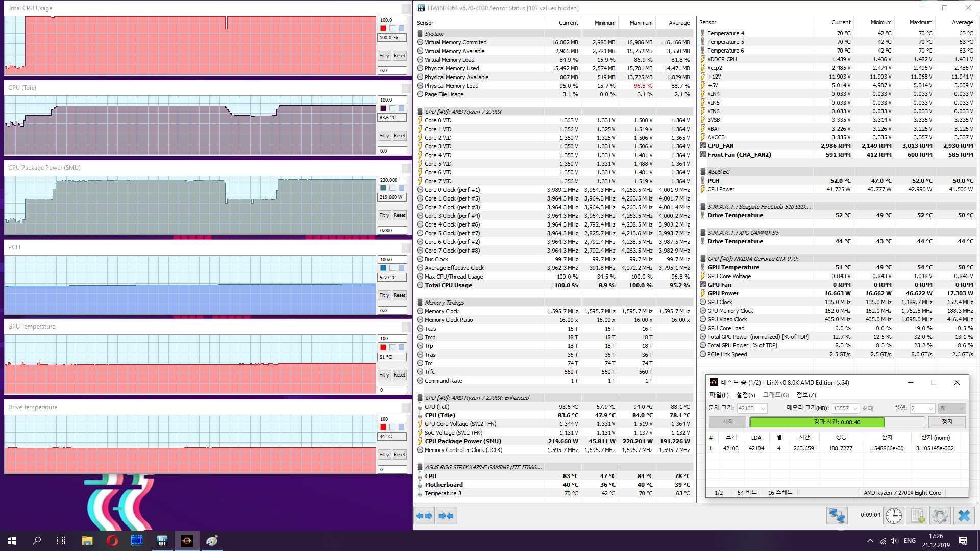
Task: Open LinX 설정(S) settings menu
Action: tap(745, 395)
